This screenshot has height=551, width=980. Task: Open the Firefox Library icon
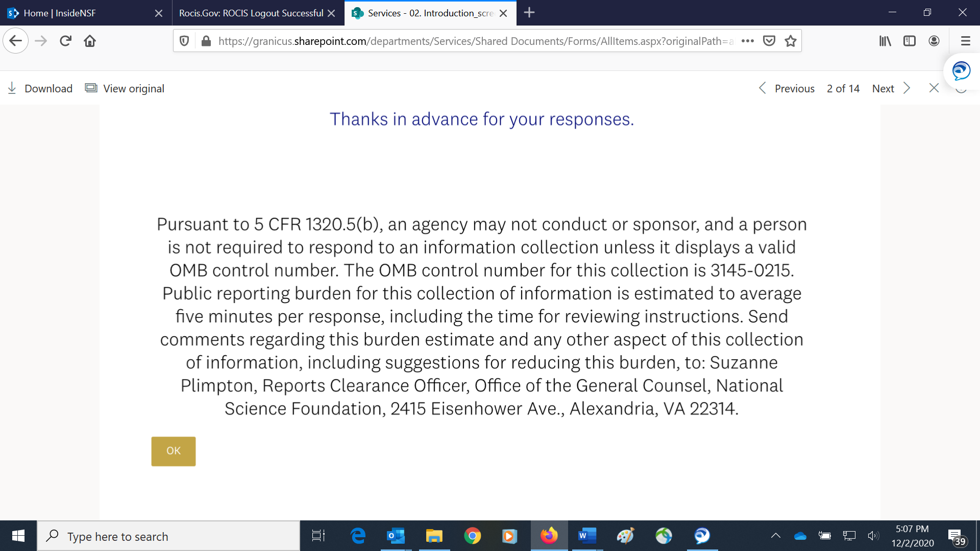[x=885, y=41]
